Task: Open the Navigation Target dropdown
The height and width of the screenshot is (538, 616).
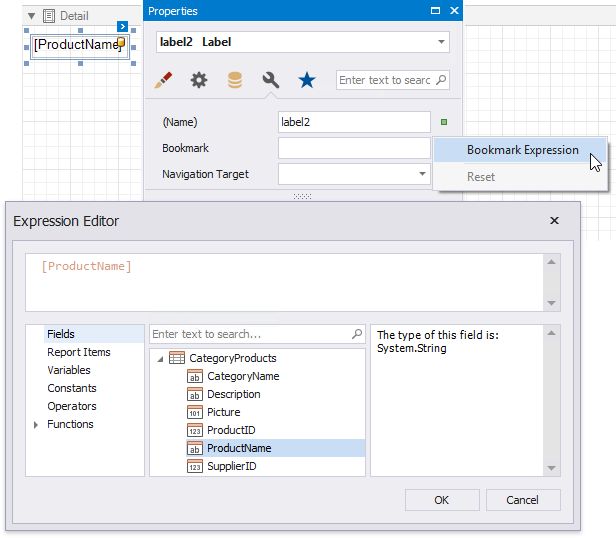Action: [x=422, y=174]
